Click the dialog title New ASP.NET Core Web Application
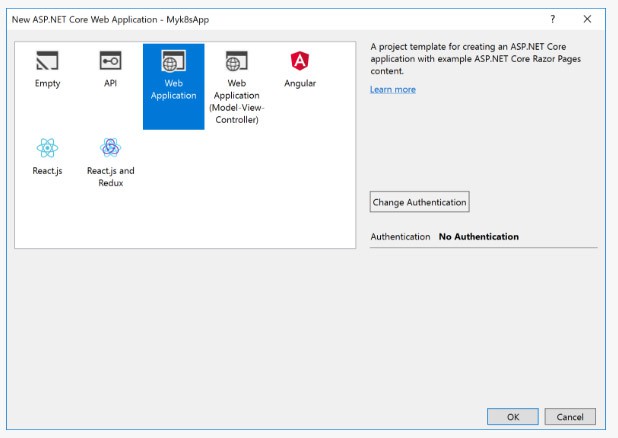The height and width of the screenshot is (438, 618). pos(110,19)
